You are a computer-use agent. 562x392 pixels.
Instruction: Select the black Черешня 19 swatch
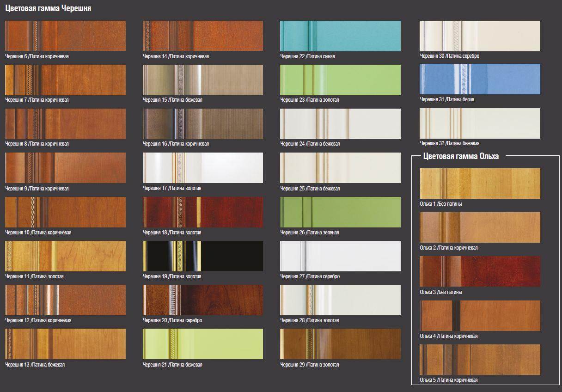coord(203,256)
